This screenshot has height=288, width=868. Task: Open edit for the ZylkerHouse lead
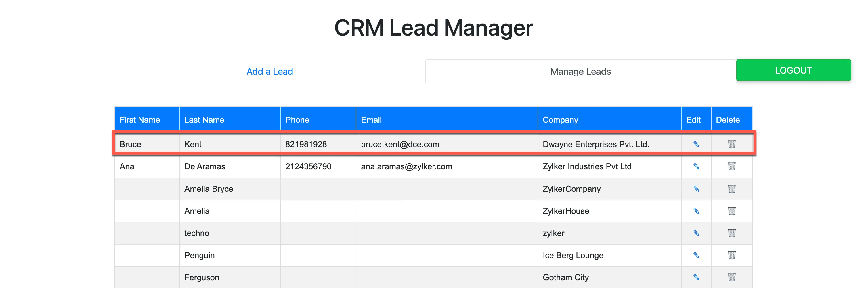[696, 211]
